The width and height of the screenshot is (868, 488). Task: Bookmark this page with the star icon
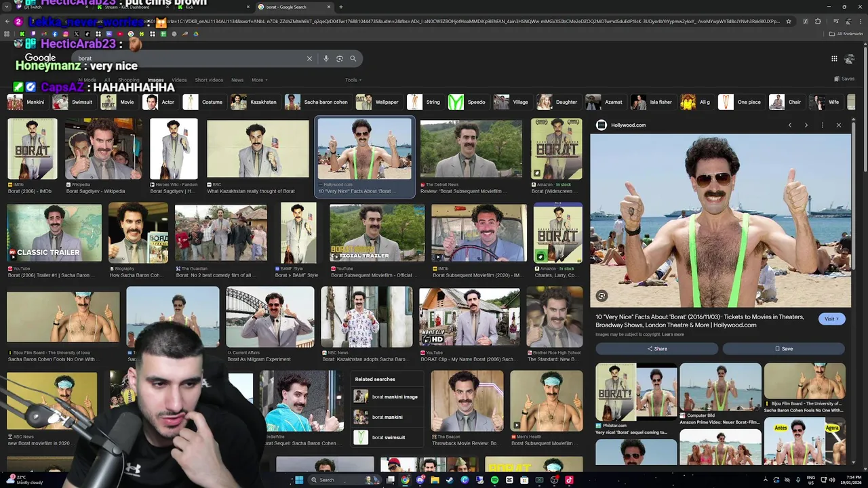point(789,21)
